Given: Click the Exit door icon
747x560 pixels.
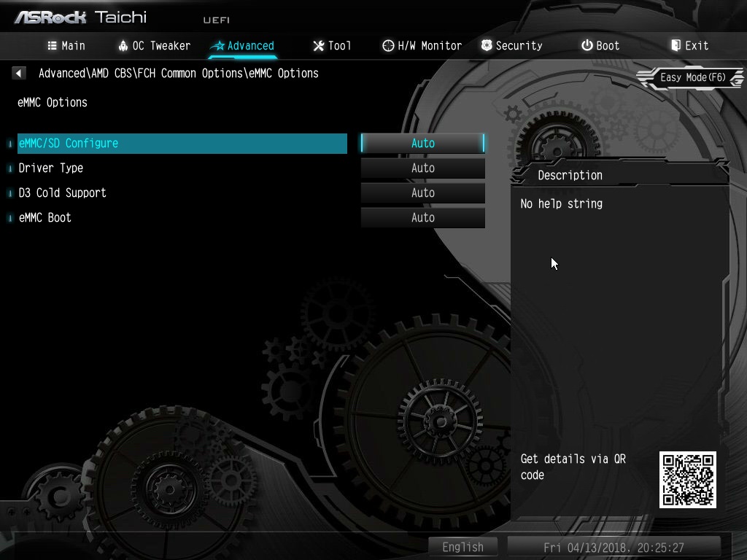Looking at the screenshot, I should pyautogui.click(x=676, y=46).
